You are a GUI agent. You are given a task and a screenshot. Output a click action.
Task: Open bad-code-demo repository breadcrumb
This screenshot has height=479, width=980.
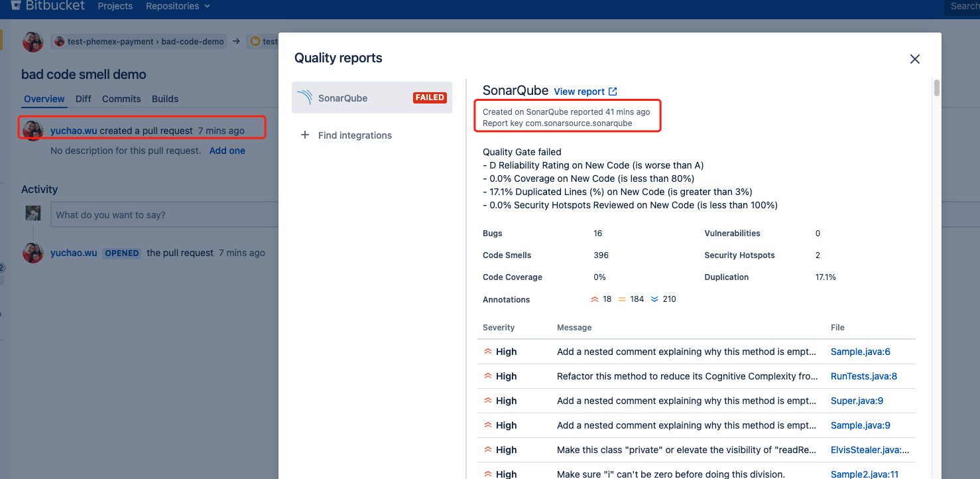tap(192, 41)
